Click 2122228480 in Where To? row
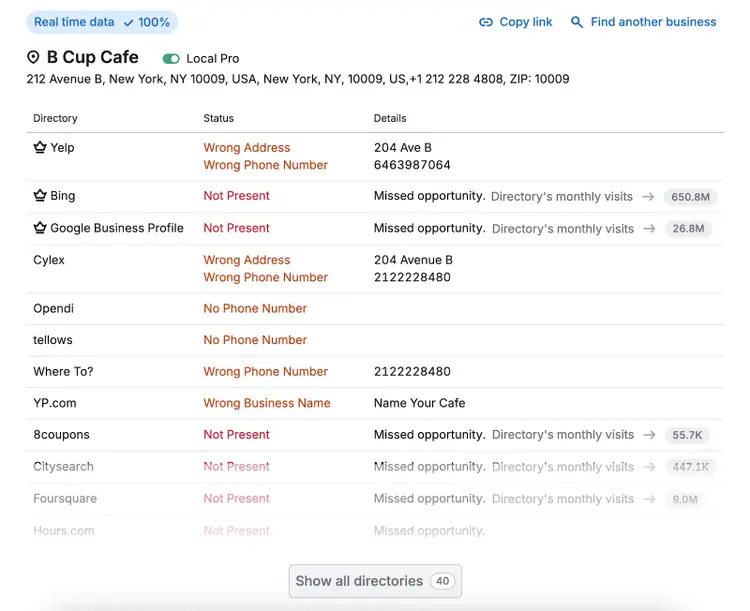The width and height of the screenshot is (750, 611). tap(412, 371)
